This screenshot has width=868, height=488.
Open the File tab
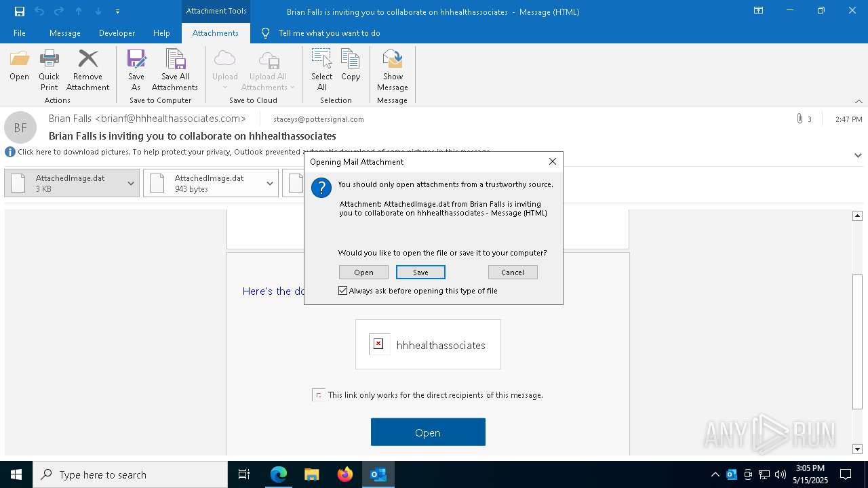point(20,33)
